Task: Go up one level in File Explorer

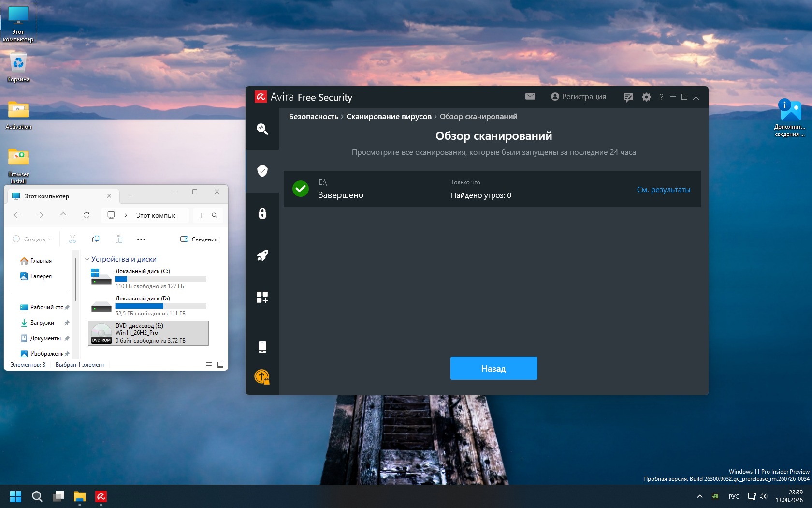Action: click(x=63, y=215)
